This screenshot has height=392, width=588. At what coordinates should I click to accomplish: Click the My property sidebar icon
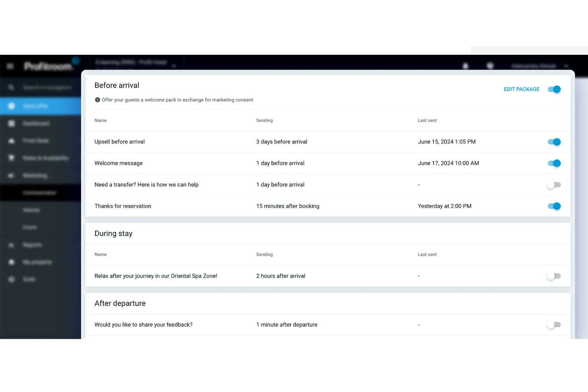[11, 262]
